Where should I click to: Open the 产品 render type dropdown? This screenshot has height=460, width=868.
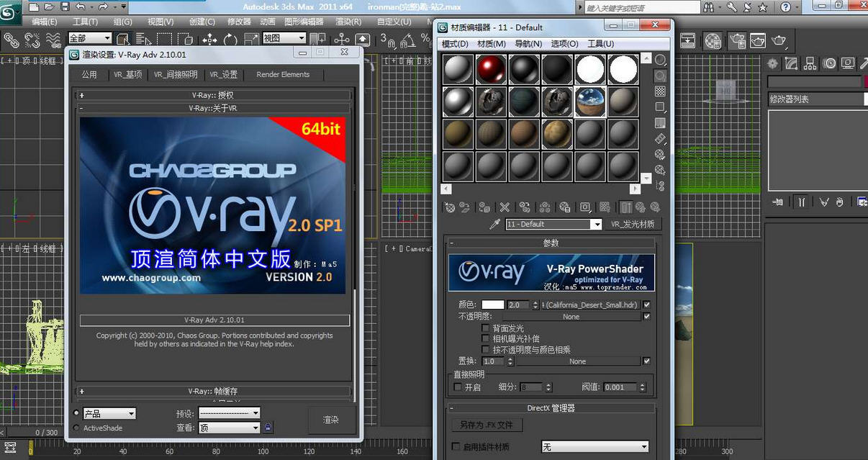pos(109,413)
